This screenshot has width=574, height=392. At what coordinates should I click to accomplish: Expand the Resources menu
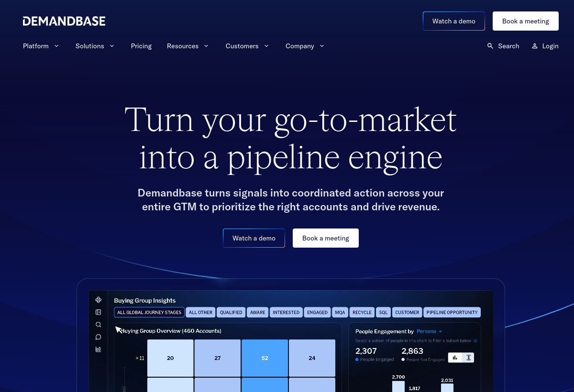point(188,46)
